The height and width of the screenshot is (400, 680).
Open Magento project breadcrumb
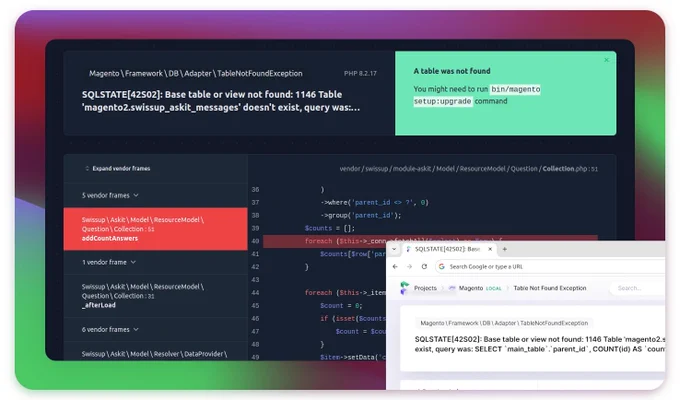point(471,288)
